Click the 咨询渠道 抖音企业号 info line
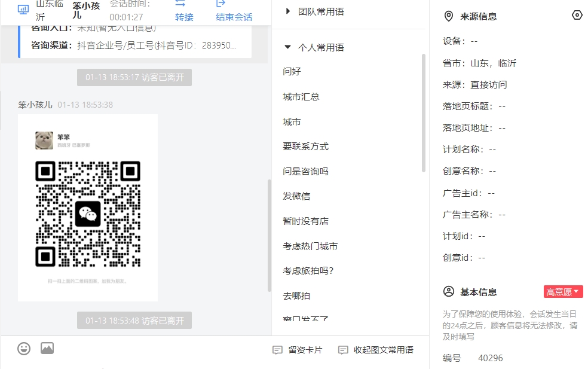 (133, 45)
